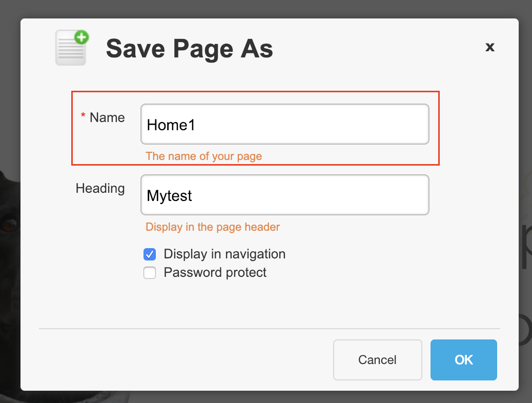Viewport: 532px width, 403px height.
Task: Click the Name field label
Action: (107, 118)
